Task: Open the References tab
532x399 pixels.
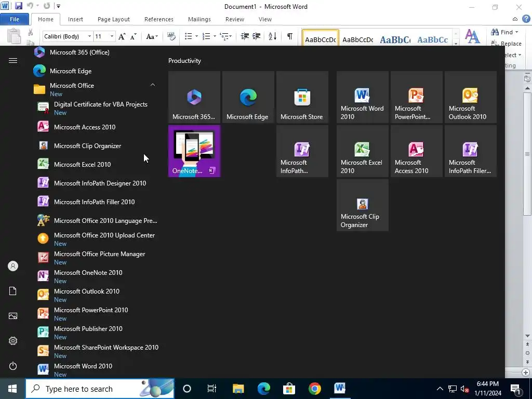Action: pos(159,19)
